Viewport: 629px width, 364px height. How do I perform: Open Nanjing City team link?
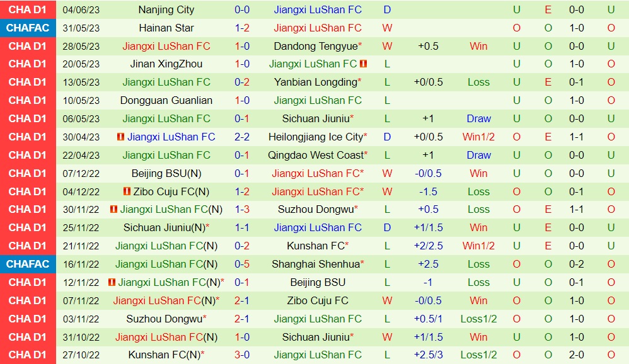click(166, 9)
